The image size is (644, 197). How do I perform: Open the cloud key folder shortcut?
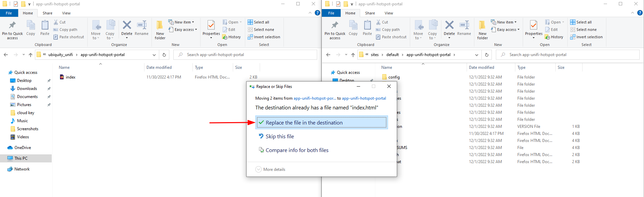pos(26,113)
